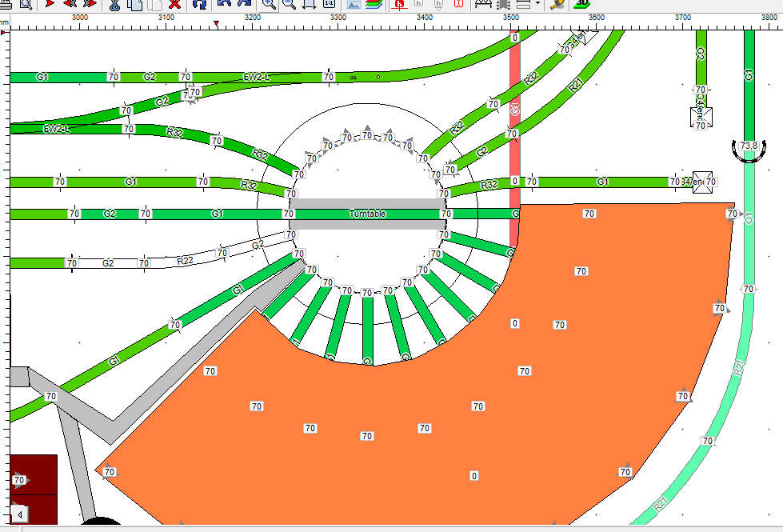Click the single red arrow icon
This screenshot has height=532, width=783.
pos(50,4)
